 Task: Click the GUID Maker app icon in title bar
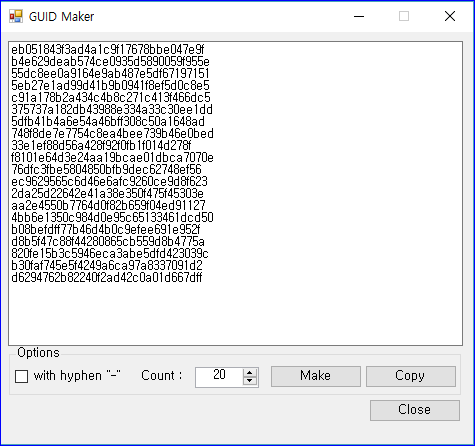click(16, 16)
